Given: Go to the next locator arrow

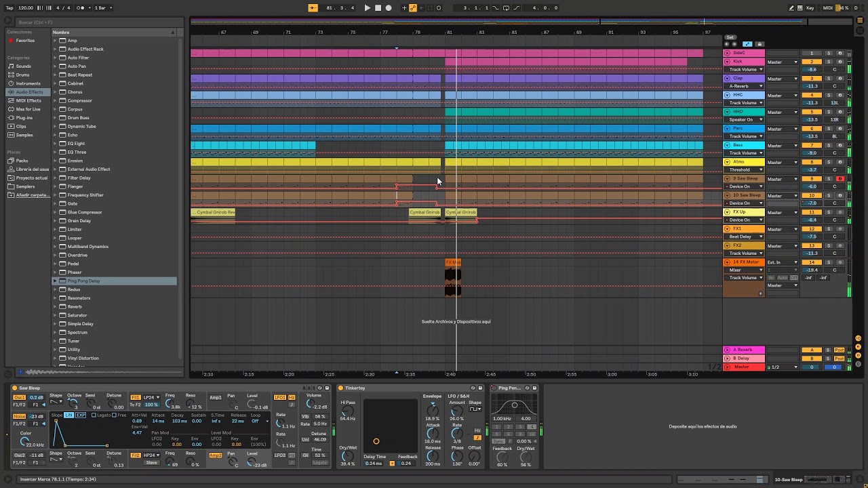Looking at the screenshot, I should click(x=734, y=44).
